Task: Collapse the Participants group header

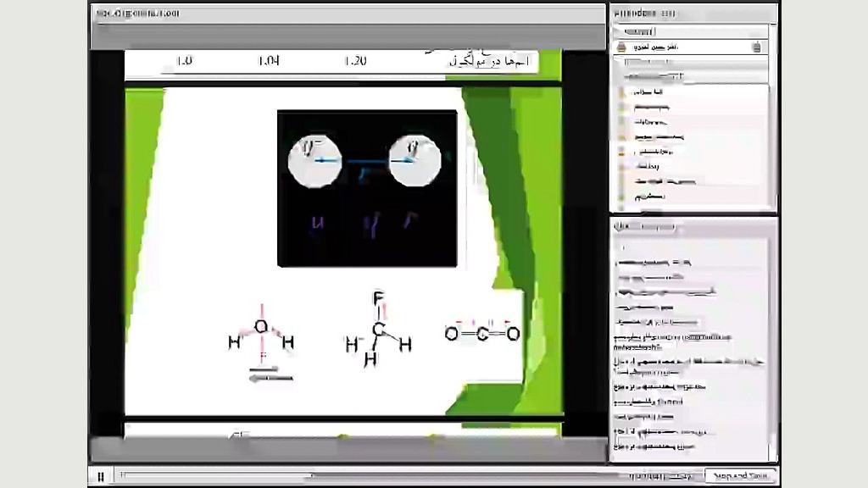Action: coord(690,77)
